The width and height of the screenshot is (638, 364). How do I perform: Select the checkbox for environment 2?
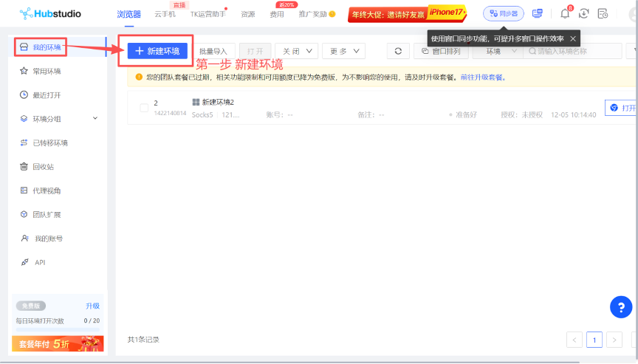pyautogui.click(x=144, y=108)
